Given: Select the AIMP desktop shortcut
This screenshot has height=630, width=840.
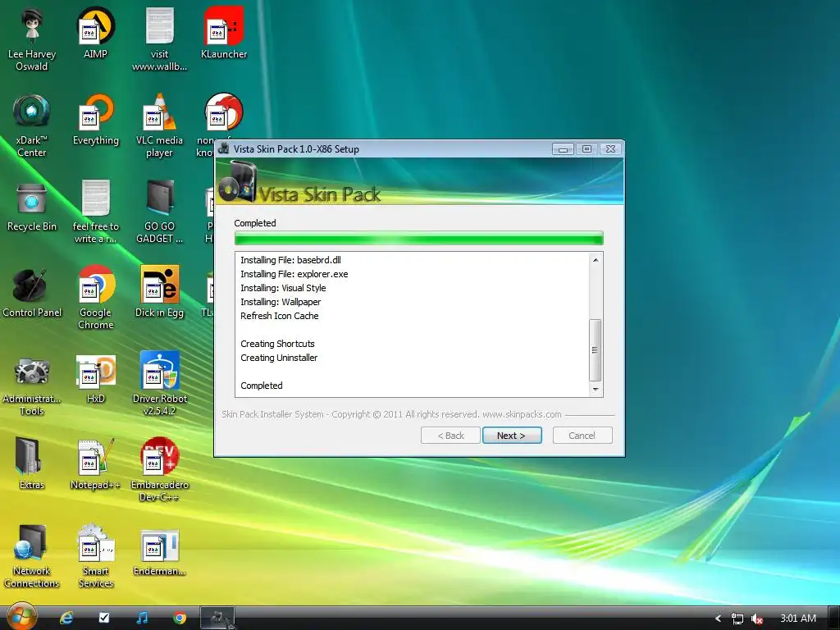Looking at the screenshot, I should point(95,33).
